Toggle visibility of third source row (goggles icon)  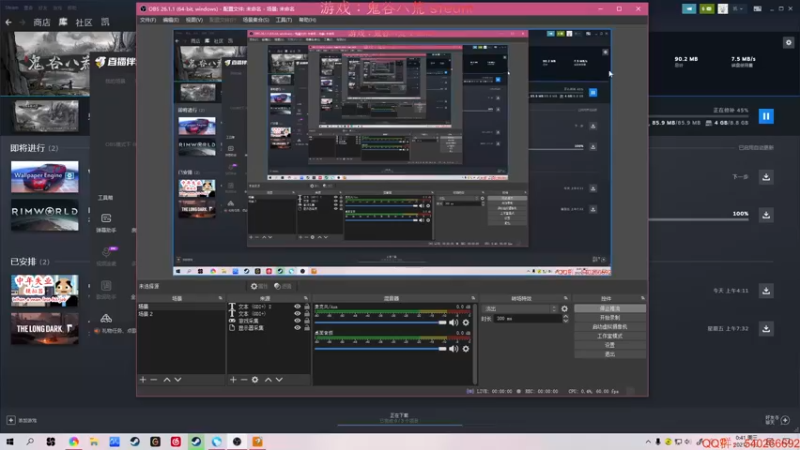(x=297, y=321)
